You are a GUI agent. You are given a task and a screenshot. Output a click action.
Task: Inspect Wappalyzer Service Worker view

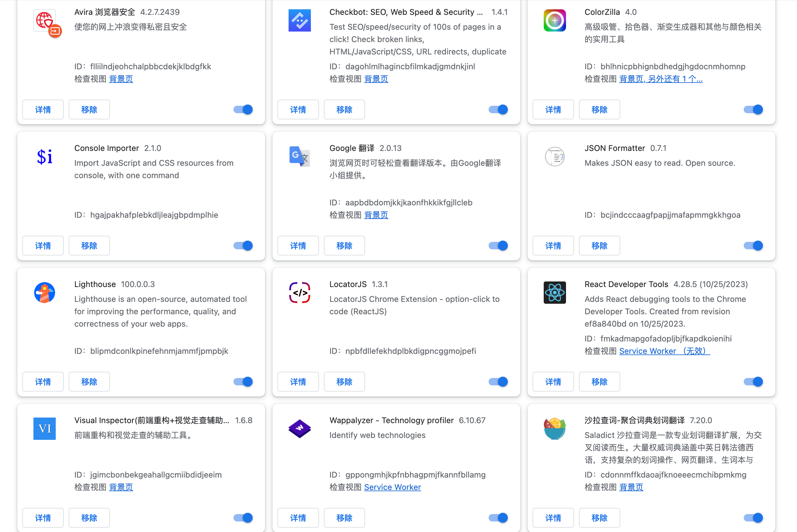[x=392, y=487]
